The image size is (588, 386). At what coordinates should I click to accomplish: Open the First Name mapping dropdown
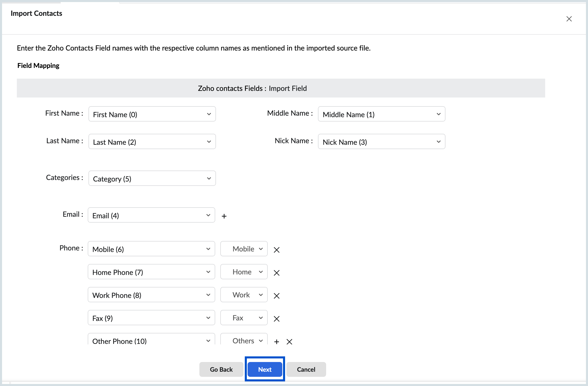point(152,114)
